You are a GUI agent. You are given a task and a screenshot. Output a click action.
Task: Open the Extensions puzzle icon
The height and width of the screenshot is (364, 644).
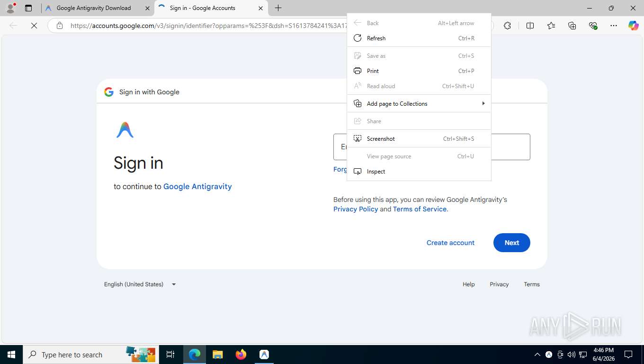pos(507,26)
